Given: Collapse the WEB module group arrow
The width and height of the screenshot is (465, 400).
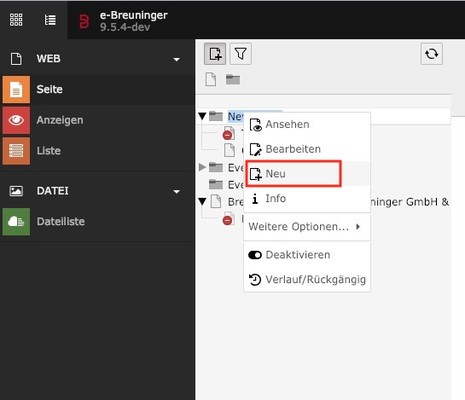Looking at the screenshot, I should [x=177, y=59].
